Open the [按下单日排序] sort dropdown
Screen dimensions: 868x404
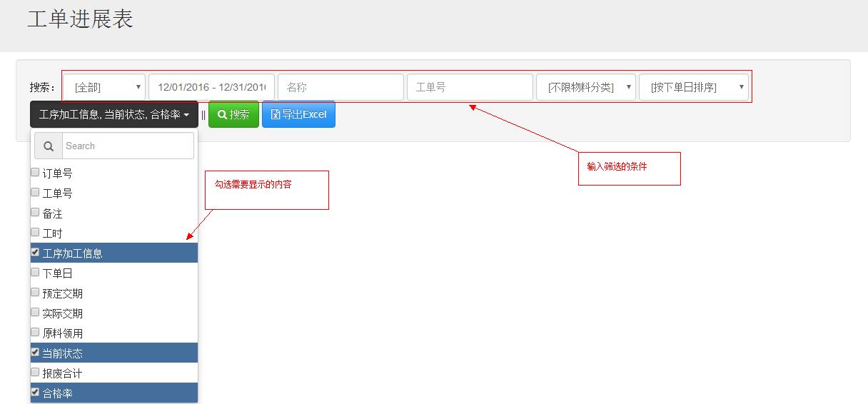pos(692,87)
